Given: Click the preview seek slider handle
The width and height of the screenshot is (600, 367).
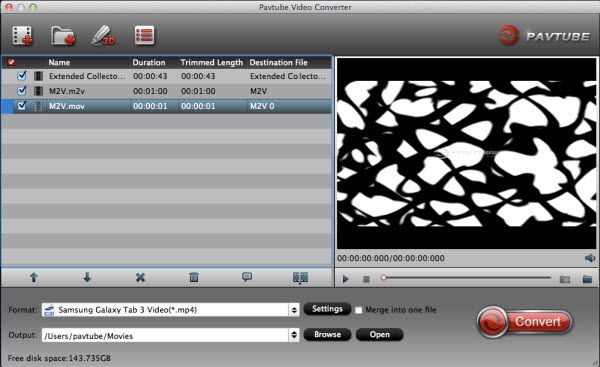Looking at the screenshot, I should pos(383,278).
